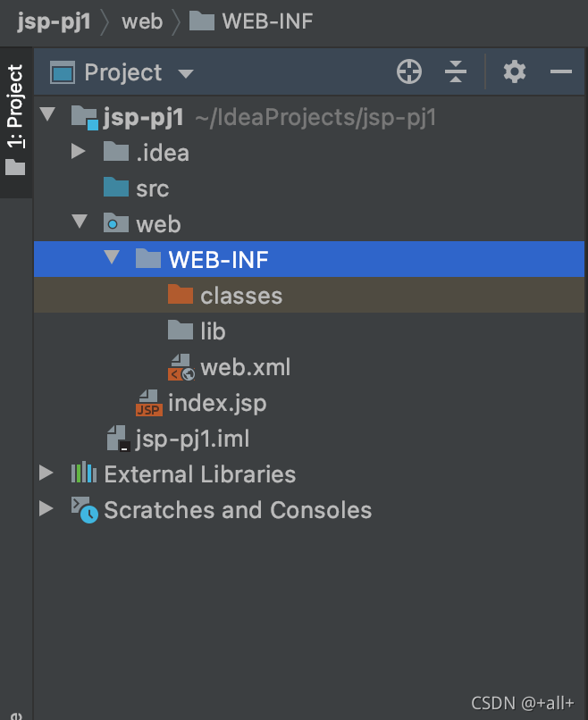Image resolution: width=588 pixels, height=720 pixels.
Task: Expand the .idea folder
Action: 78,151
